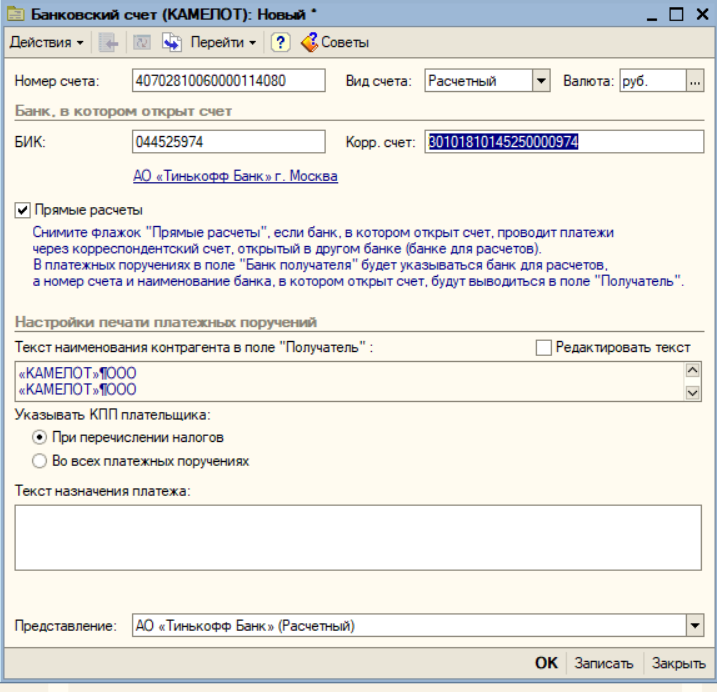Viewport: 717px width, 692px height.
Task: Uncheck the Прямые расчеты checkbox
Action: pyautogui.click(x=22, y=210)
